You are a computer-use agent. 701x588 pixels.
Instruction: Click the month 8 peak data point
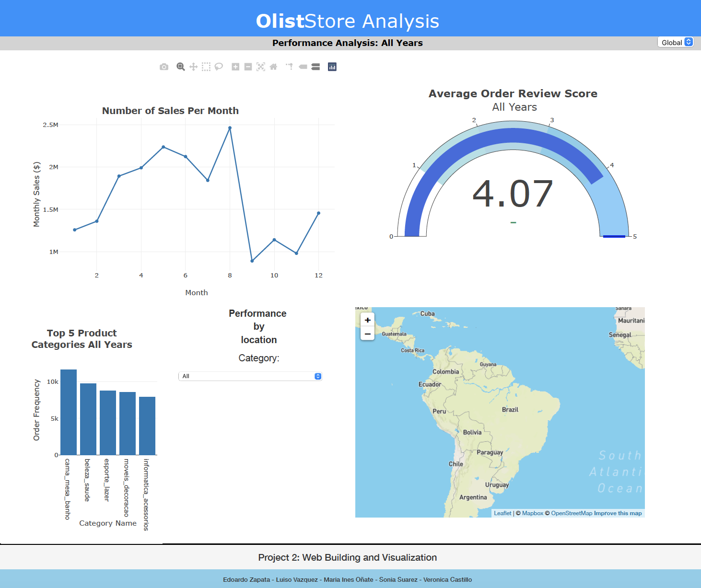[x=230, y=128]
